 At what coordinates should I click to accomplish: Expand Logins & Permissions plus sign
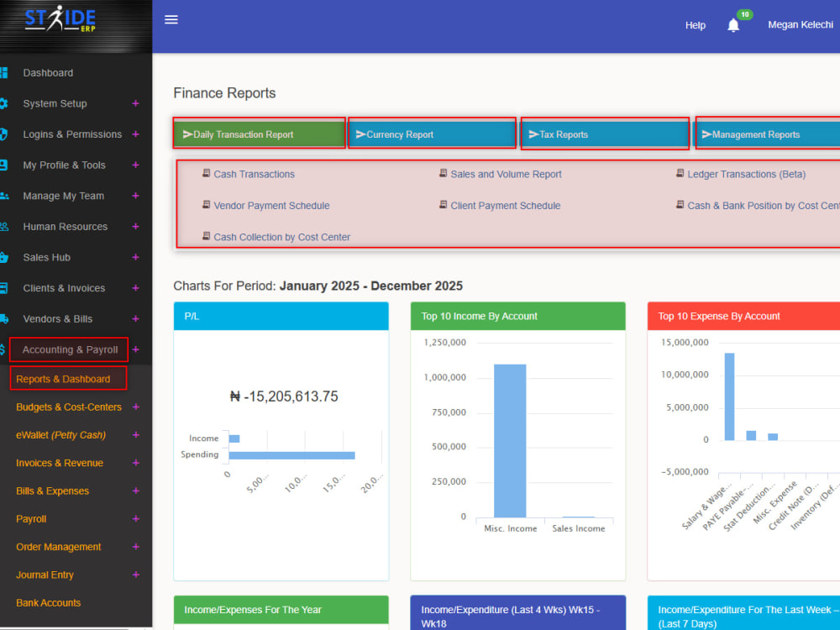tap(135, 134)
